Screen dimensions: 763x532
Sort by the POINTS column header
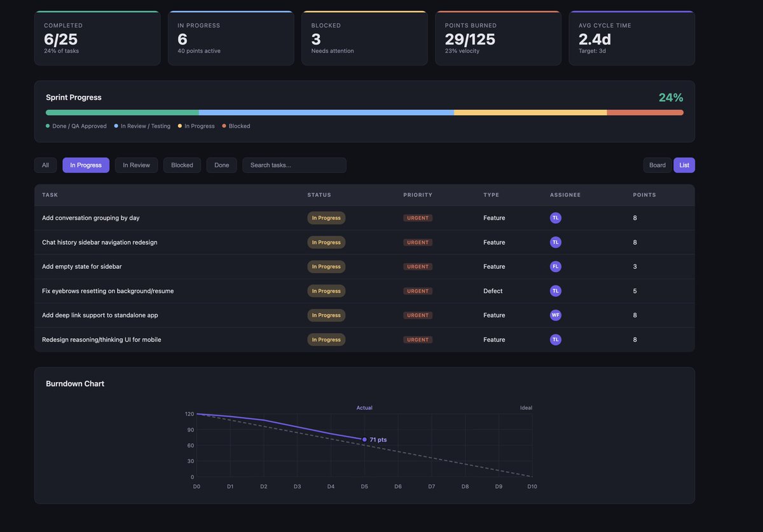[x=644, y=195]
